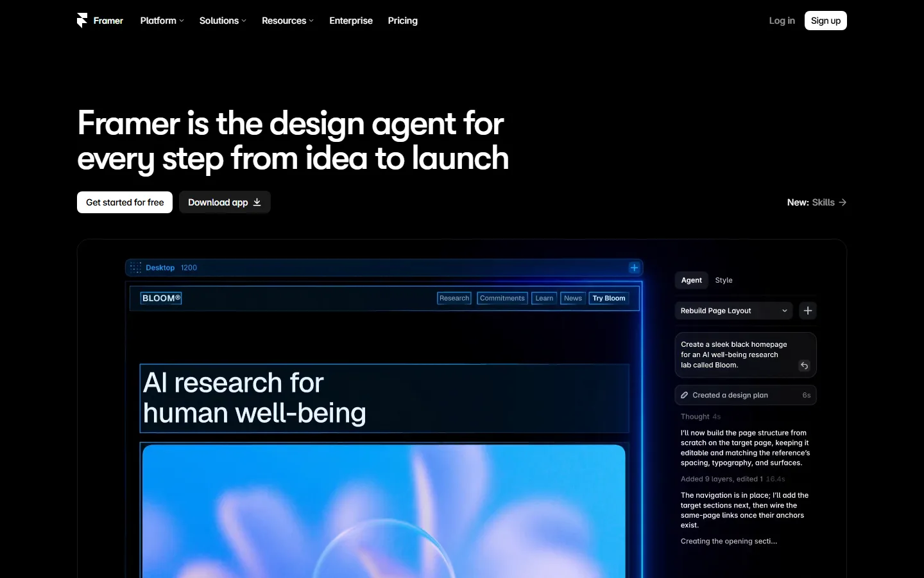Open the Resources dropdown

point(287,21)
